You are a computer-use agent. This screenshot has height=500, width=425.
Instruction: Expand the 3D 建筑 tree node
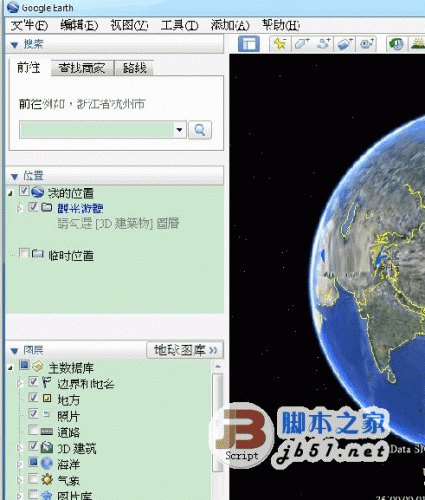20,448
